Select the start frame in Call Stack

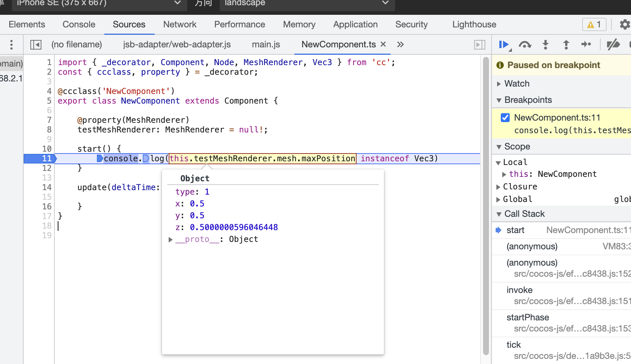click(516, 230)
